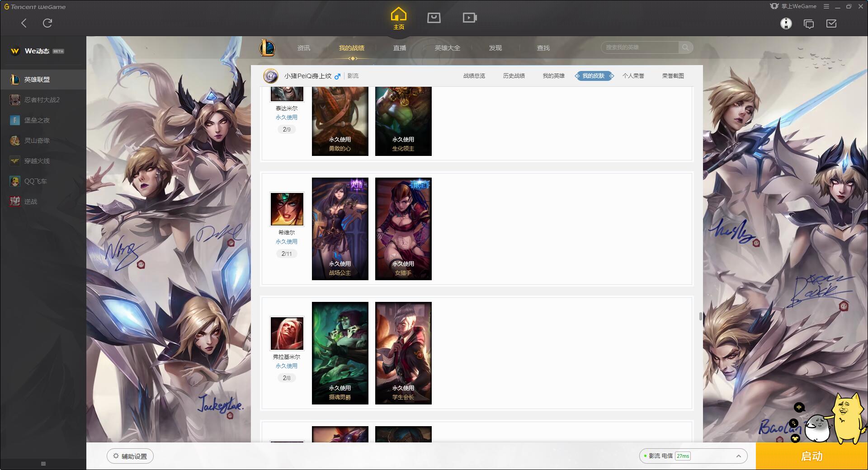Image resolution: width=868 pixels, height=470 pixels.
Task: Click the summoner name 小猪PeiQi身上纹
Action: 308,76
